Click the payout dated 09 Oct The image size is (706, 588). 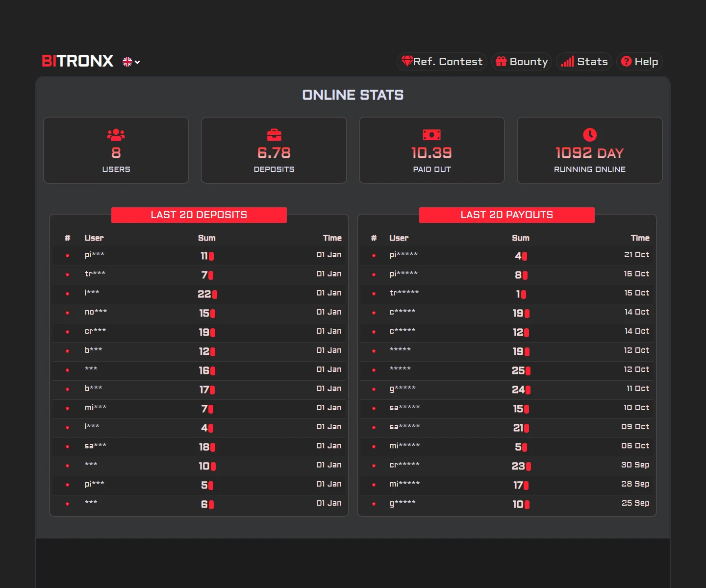pyautogui.click(x=635, y=427)
